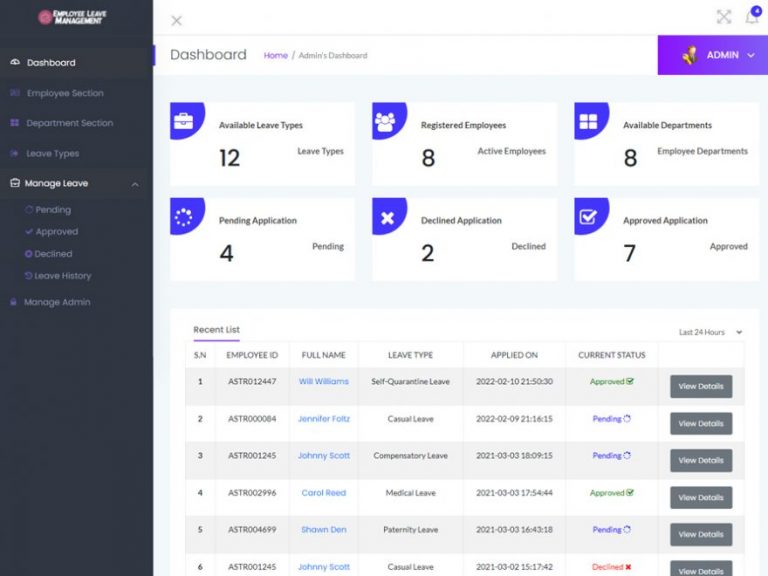Expand the Last 24 Hours filter
The height and width of the screenshot is (576, 768).
point(710,332)
